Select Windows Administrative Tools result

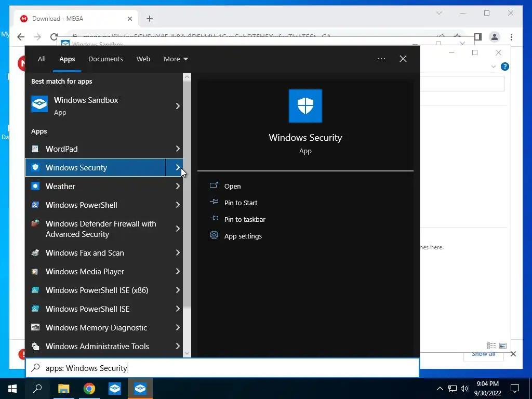pyautogui.click(x=96, y=346)
